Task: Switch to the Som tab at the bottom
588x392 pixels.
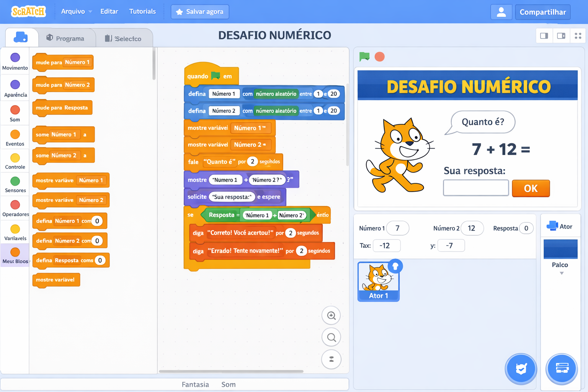Action: point(229,384)
